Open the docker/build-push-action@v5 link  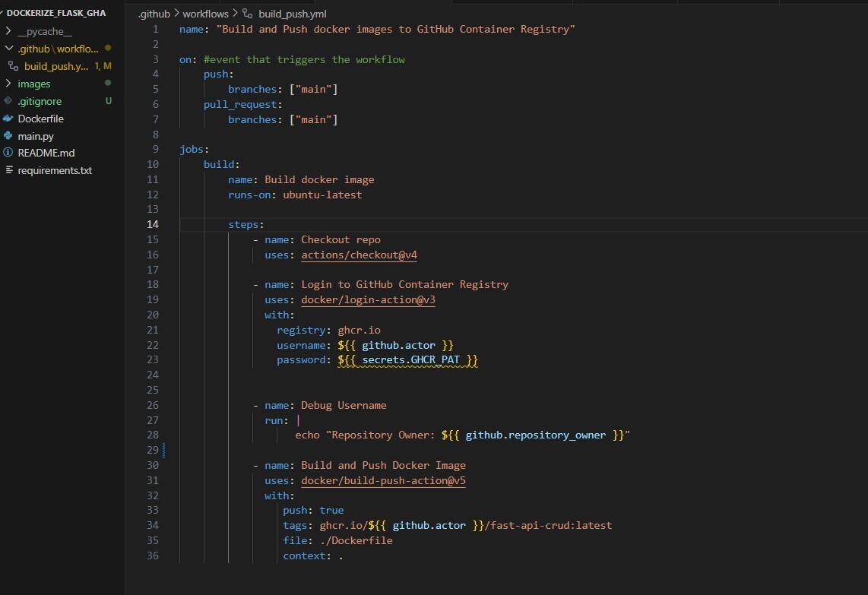[x=384, y=481]
